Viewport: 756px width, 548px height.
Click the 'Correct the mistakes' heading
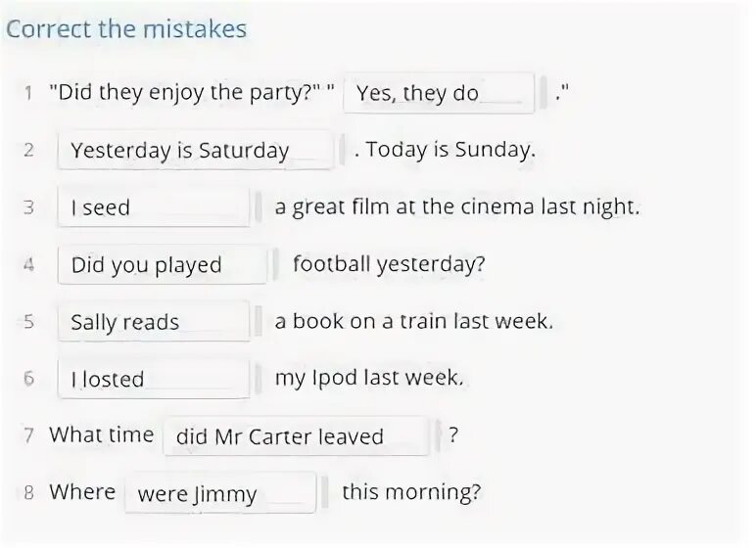click(x=126, y=29)
